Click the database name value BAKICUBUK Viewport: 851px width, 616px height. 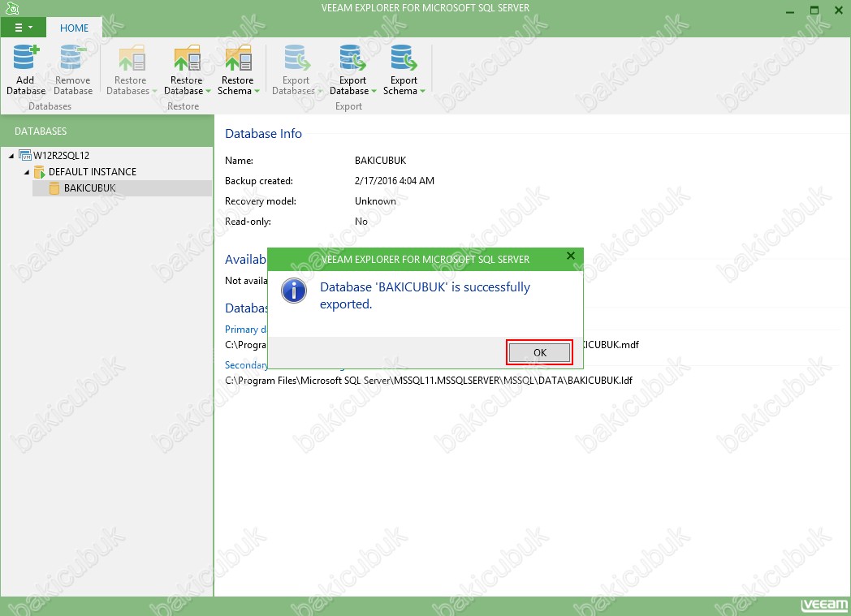381,161
